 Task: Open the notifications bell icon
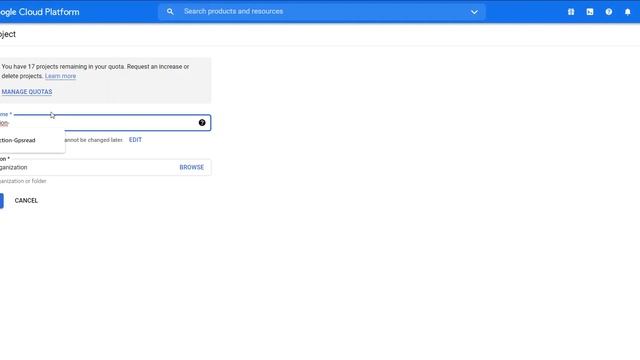click(x=627, y=12)
